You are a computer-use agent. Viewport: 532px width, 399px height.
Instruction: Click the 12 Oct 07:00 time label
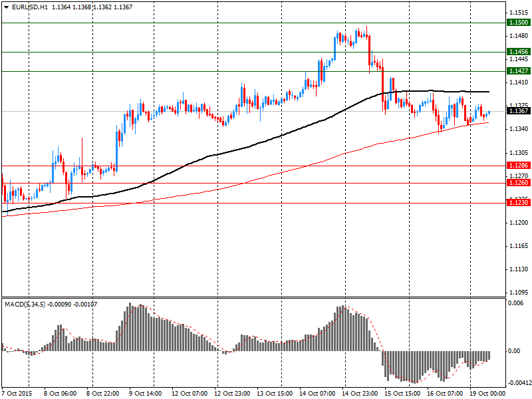click(190, 394)
